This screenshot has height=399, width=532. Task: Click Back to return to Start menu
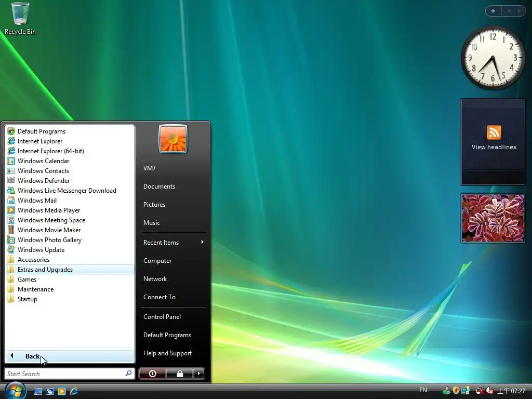pyautogui.click(x=70, y=356)
